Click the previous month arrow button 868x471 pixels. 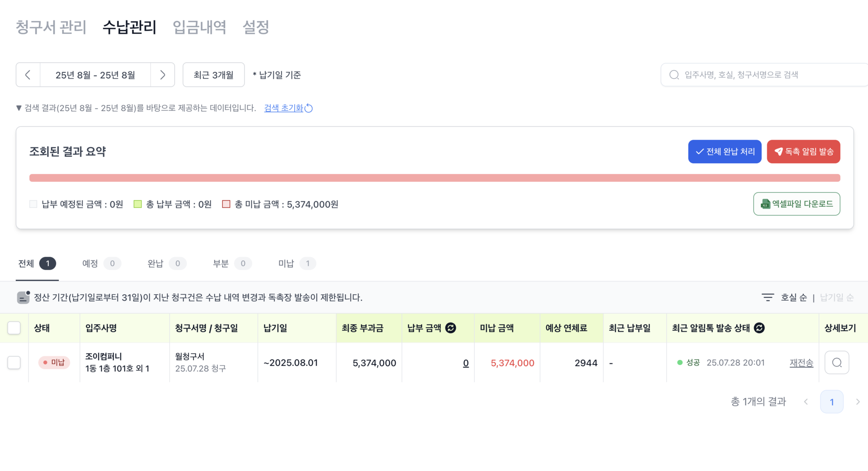28,75
